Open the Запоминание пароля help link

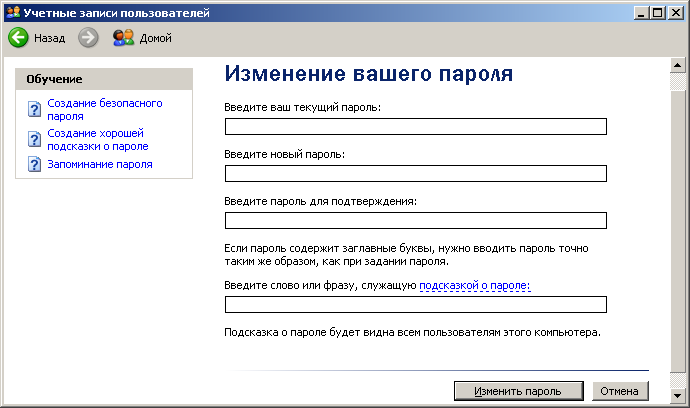point(100,164)
